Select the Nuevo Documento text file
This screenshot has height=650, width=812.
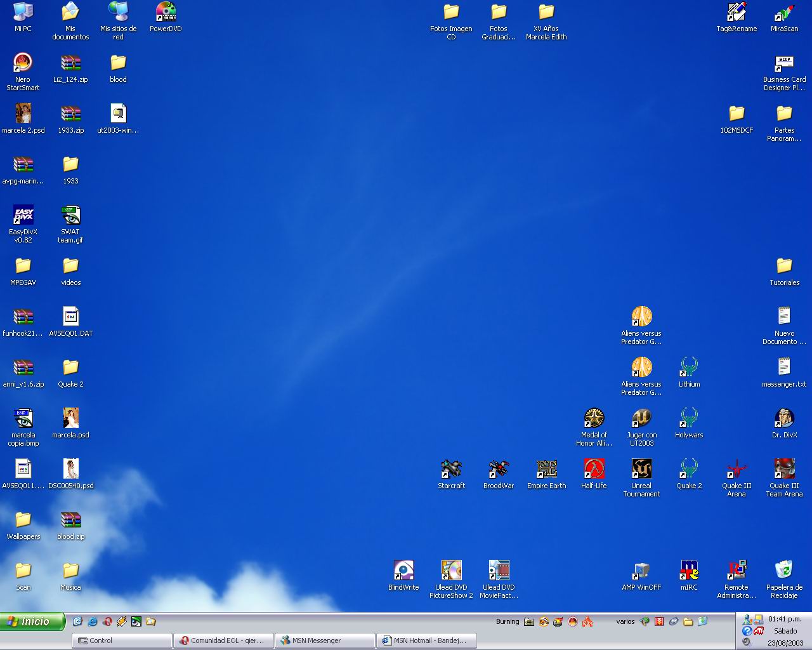click(x=784, y=316)
